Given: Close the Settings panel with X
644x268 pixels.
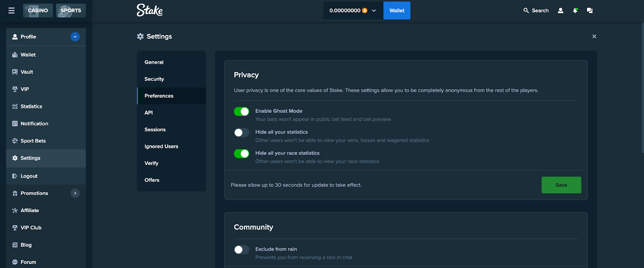Looking at the screenshot, I should pyautogui.click(x=594, y=37).
